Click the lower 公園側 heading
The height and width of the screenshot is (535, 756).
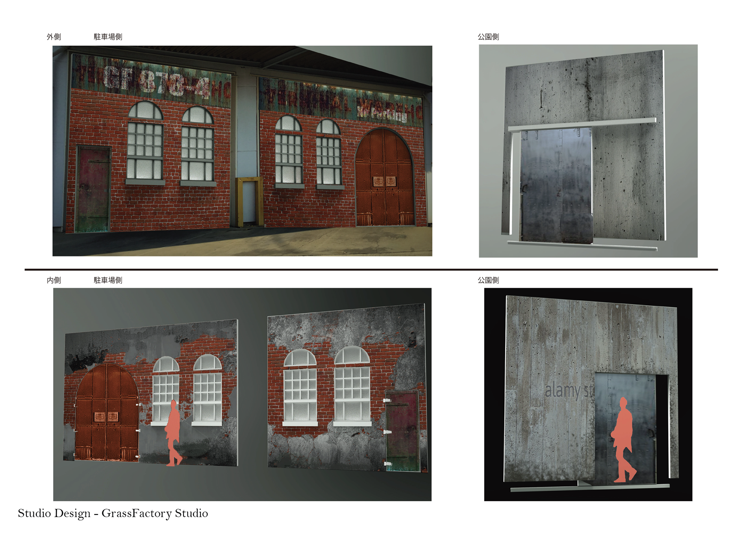tap(488, 281)
